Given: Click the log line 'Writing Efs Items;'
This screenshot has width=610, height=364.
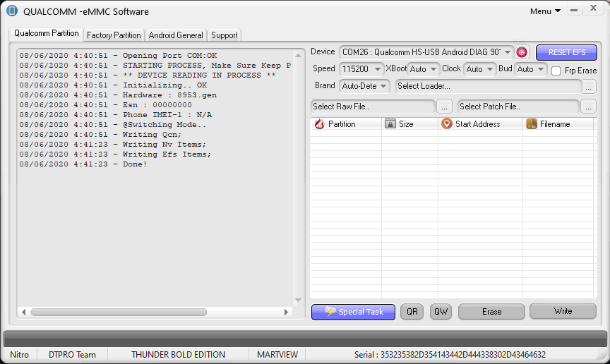Looking at the screenshot, I should click(115, 154).
